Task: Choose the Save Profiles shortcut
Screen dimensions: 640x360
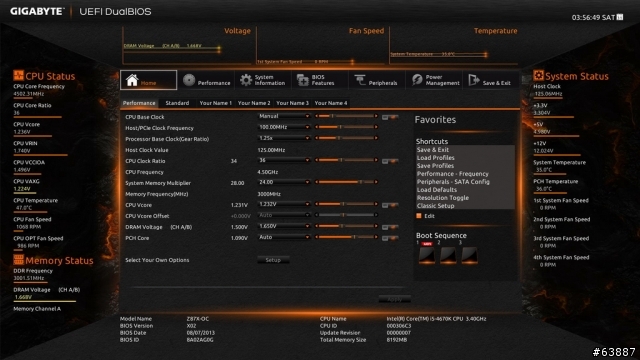Action: (435, 166)
